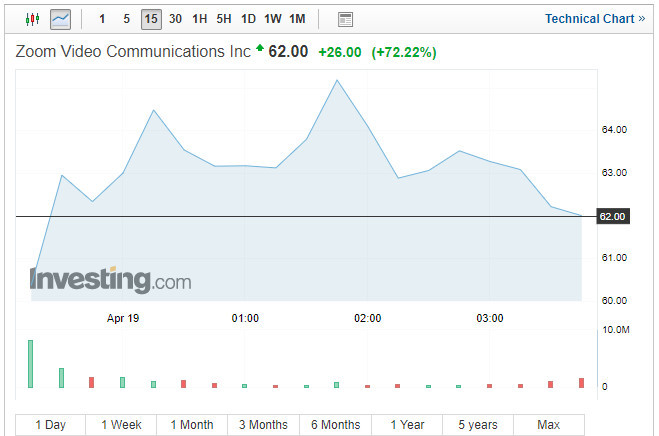Screen dimensions: 659x436
Task: Switch interval to 1H
Action: tap(200, 19)
